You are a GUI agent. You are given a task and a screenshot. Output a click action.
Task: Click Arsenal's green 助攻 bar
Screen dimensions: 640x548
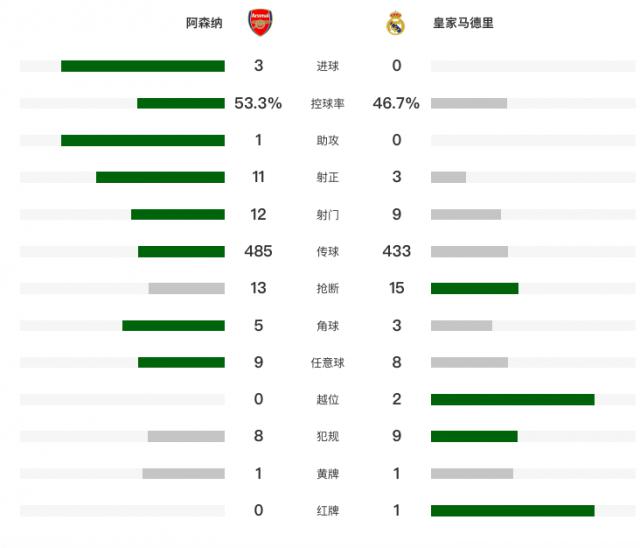coord(142,140)
